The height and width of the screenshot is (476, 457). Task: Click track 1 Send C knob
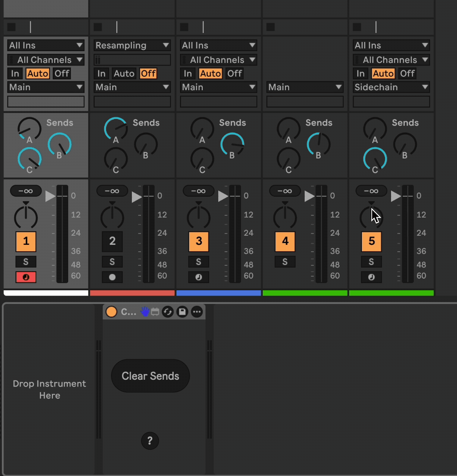pos(30,159)
